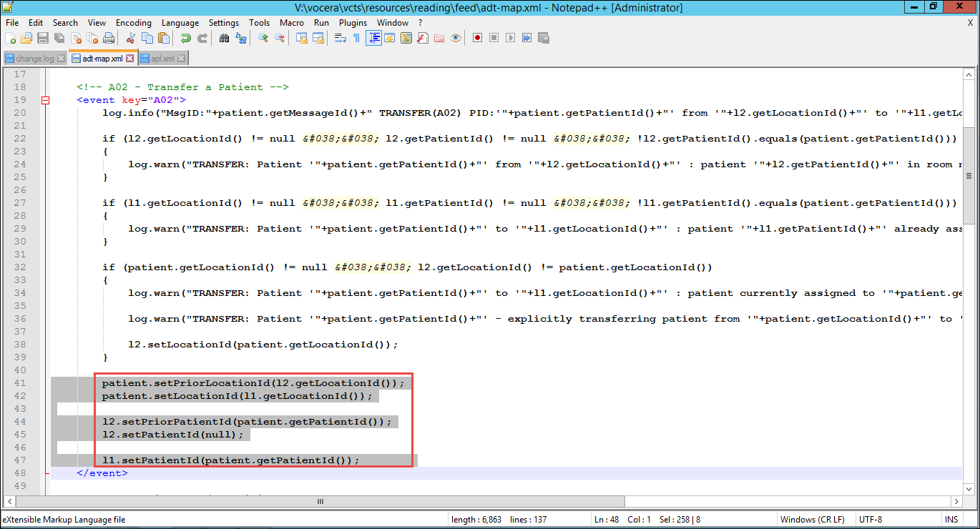Viewport: 980px width, 529px height.
Task: Click the Copy toolbar icon
Action: (x=147, y=38)
